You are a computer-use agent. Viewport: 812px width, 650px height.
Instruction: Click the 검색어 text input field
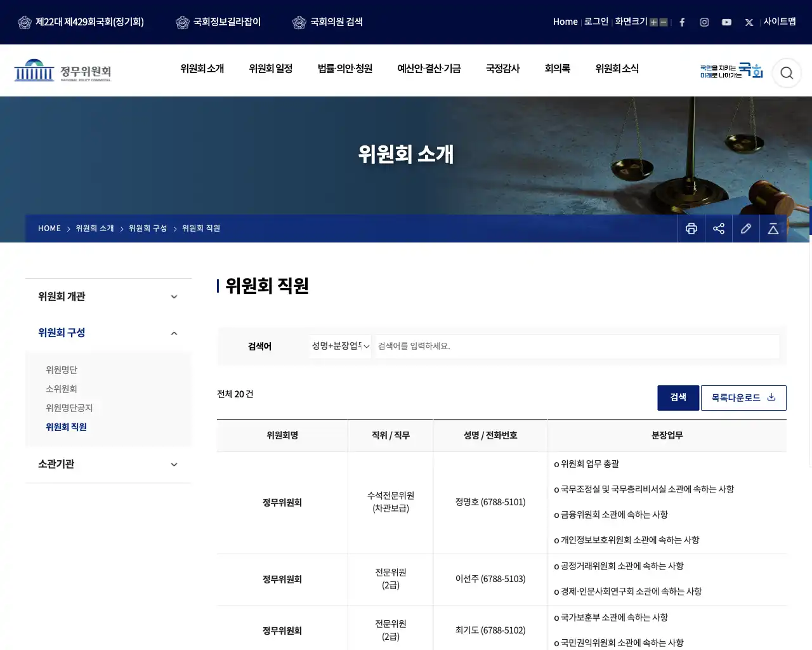577,346
